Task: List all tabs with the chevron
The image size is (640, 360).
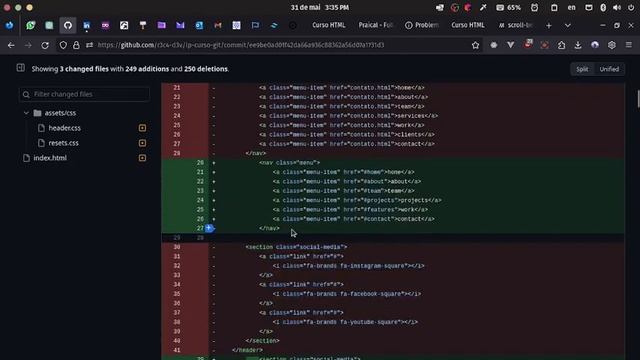Action: [567, 25]
